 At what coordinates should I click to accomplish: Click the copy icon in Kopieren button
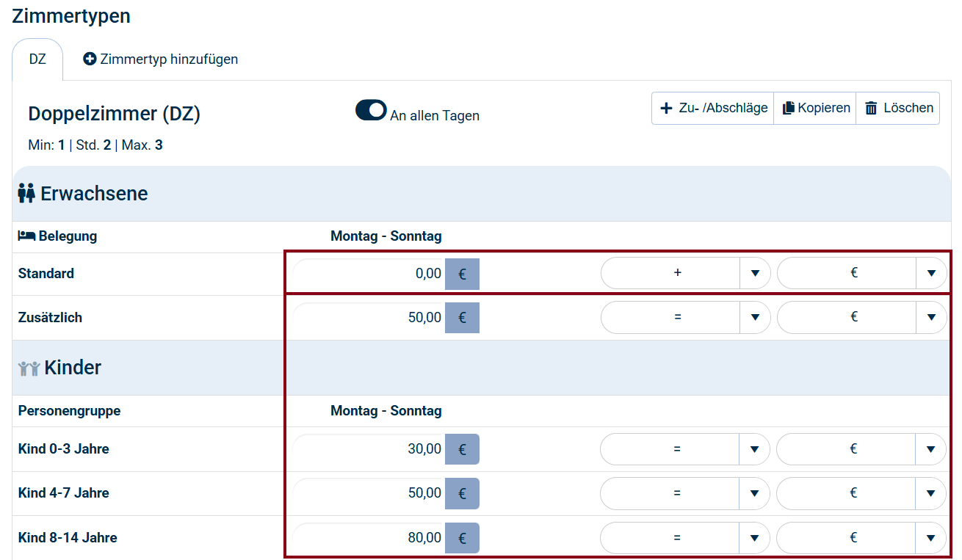(x=789, y=109)
